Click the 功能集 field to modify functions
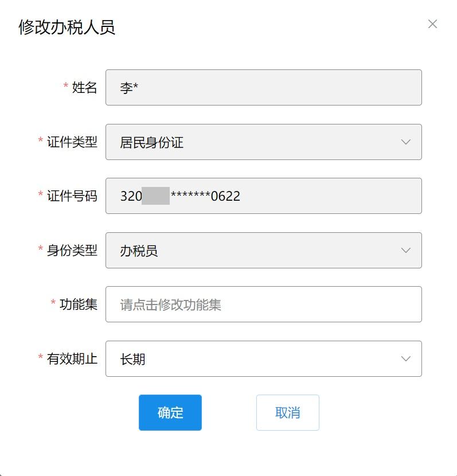The image size is (457, 476). coord(263,305)
